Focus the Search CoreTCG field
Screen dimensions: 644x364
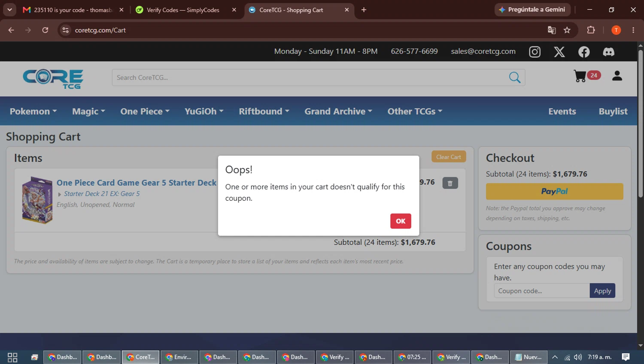pos(310,77)
